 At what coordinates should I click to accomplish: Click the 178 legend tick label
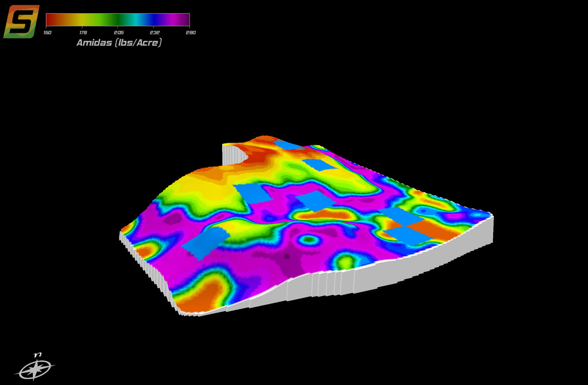[x=83, y=33]
